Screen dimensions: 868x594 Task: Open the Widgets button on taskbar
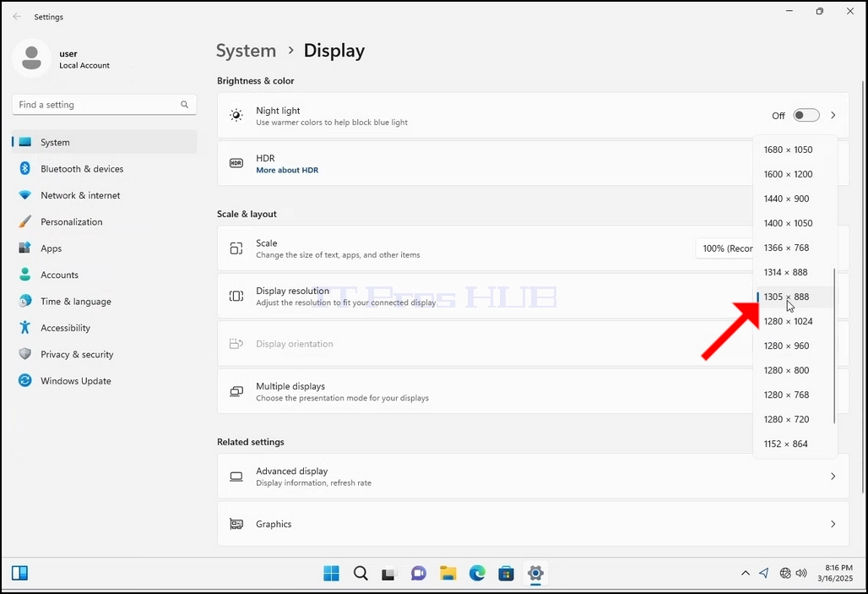(x=19, y=573)
